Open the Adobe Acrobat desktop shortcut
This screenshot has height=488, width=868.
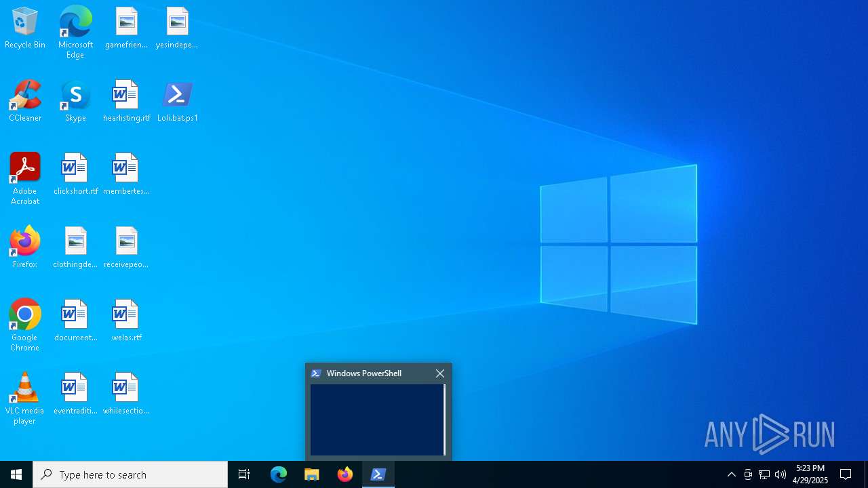click(25, 179)
